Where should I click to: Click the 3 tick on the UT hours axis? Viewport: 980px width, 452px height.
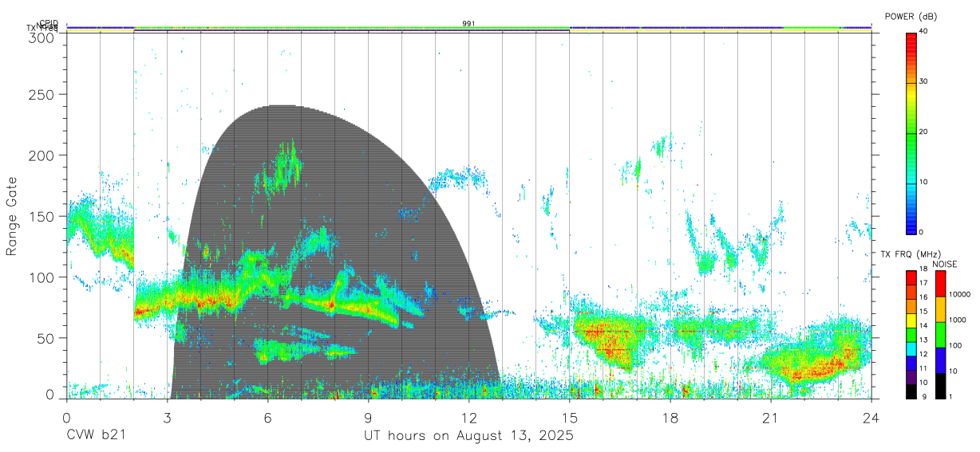167,417
